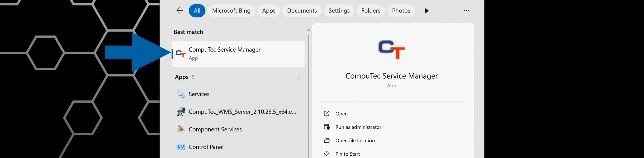Click the Control Panel icon
This screenshot has width=644, height=158.
coord(181,147)
